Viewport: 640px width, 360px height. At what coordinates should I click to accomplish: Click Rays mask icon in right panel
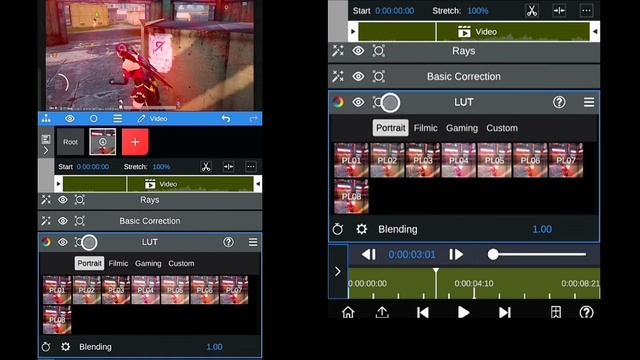[x=378, y=51]
